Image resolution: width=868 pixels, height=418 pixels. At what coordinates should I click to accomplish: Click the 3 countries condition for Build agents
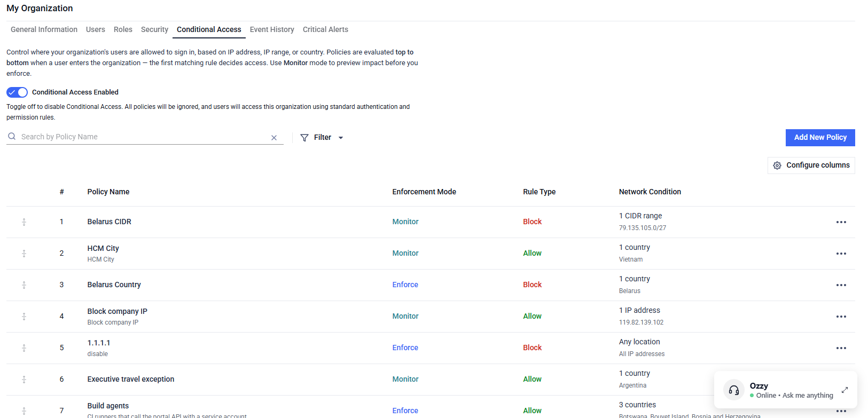point(637,405)
